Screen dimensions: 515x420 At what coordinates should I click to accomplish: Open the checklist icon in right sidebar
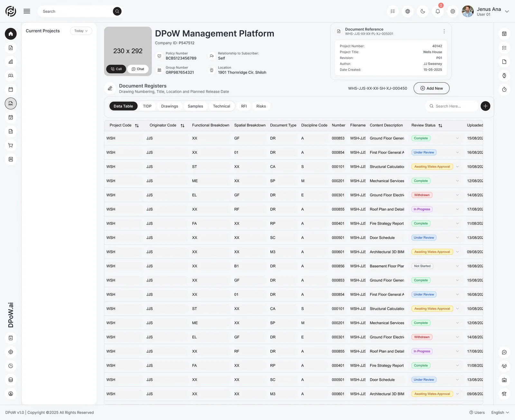point(504,48)
